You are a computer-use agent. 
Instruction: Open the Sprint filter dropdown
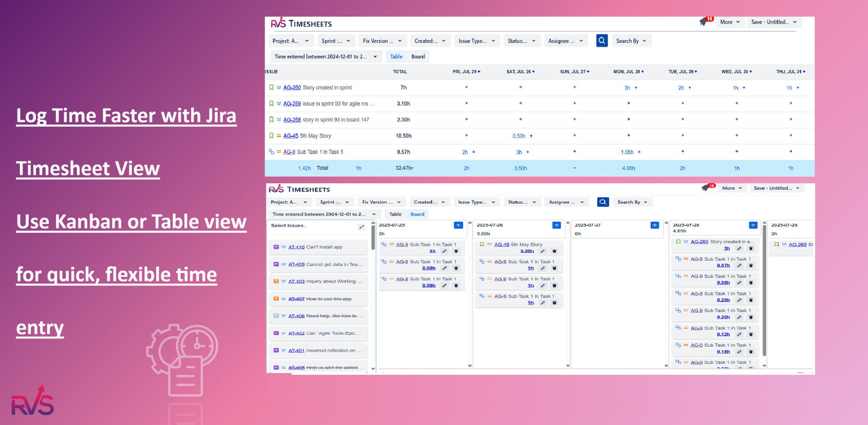336,41
